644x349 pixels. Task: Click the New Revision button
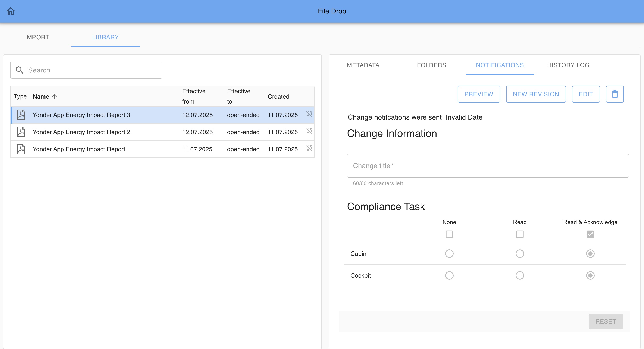pos(536,94)
